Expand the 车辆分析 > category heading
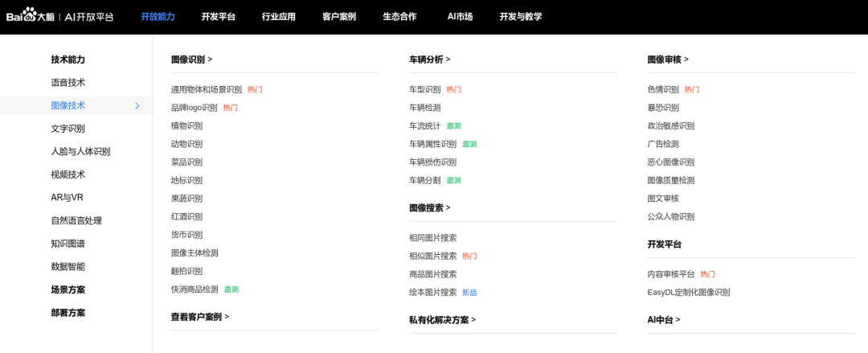Viewport: 868px width, 353px height. (429, 60)
